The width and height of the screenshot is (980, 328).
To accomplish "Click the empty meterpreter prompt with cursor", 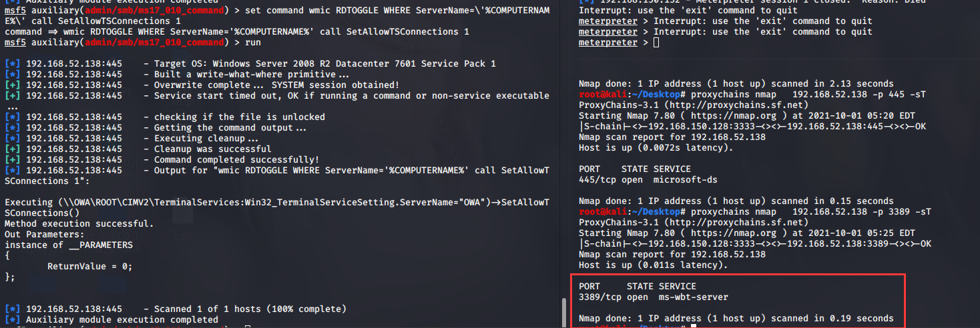I will (619, 43).
